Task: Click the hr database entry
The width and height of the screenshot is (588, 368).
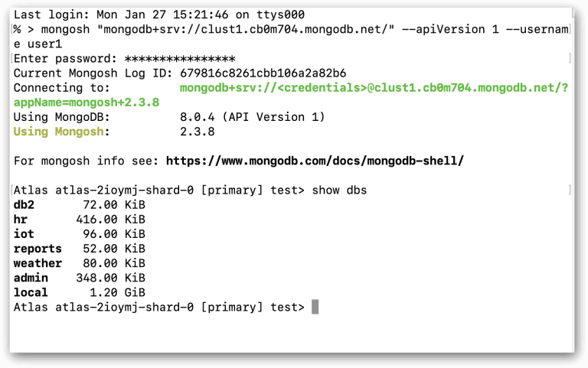Action: [x=21, y=220]
